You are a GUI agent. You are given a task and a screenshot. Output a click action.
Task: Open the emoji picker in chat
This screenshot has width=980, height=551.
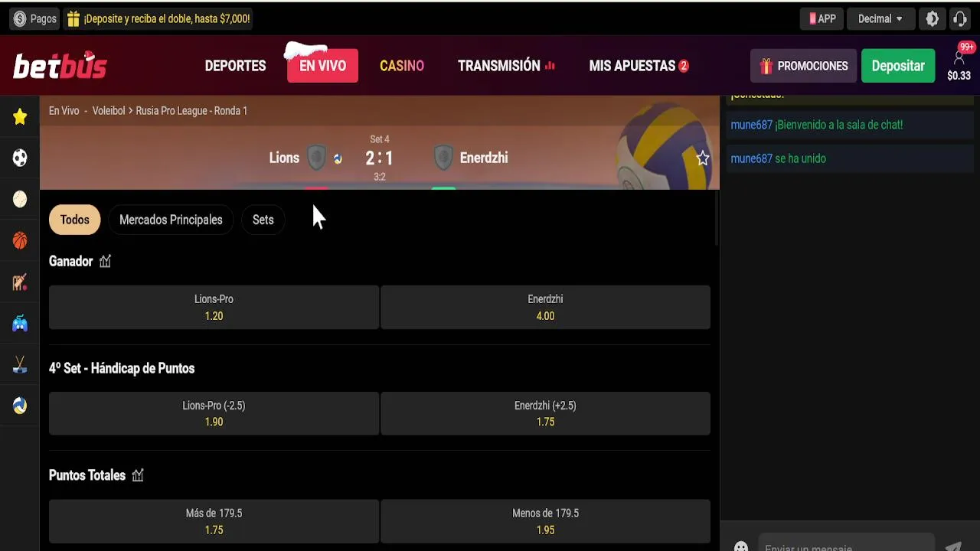[741, 546]
